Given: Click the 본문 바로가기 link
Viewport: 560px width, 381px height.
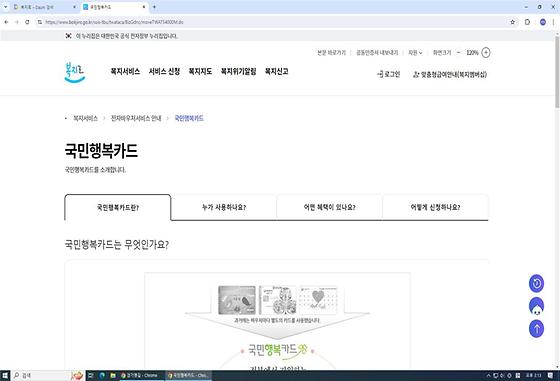Looking at the screenshot, I should coord(331,52).
